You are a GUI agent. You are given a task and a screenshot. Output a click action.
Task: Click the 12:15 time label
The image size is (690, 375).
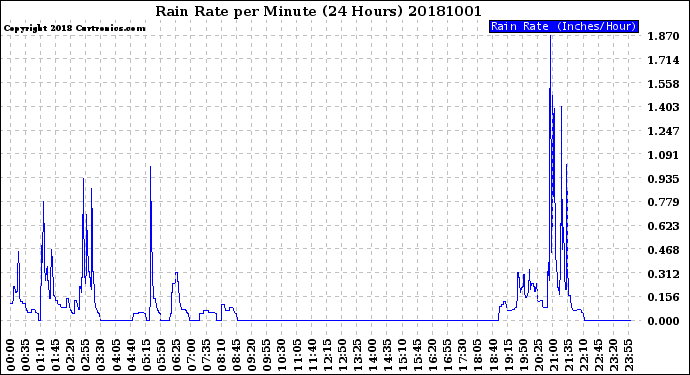click(x=327, y=355)
